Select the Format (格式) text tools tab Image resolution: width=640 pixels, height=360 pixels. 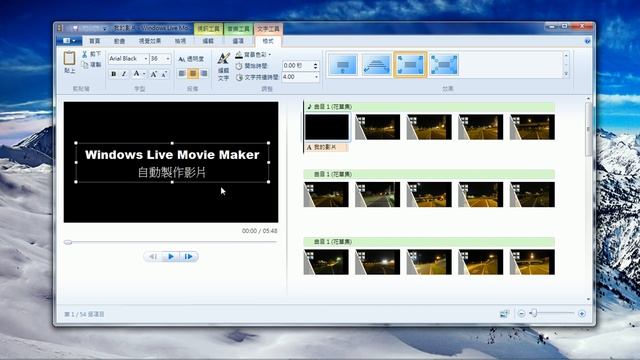pos(268,41)
